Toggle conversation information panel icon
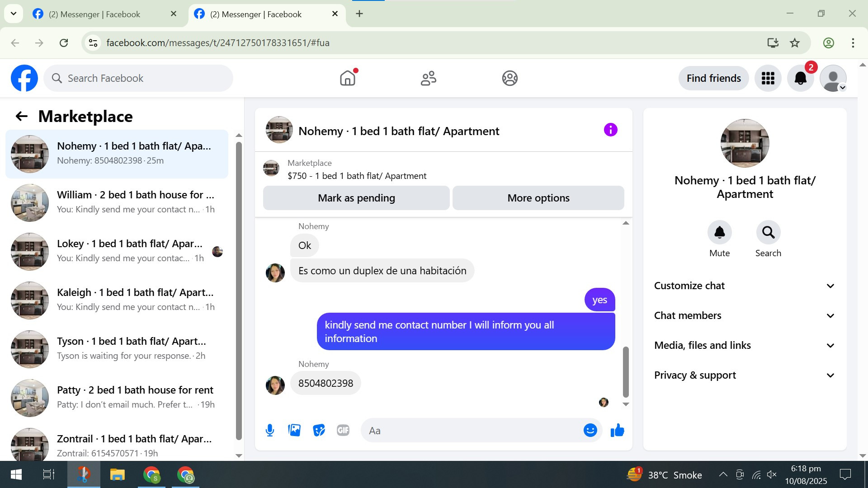This screenshot has width=868, height=488. point(610,130)
